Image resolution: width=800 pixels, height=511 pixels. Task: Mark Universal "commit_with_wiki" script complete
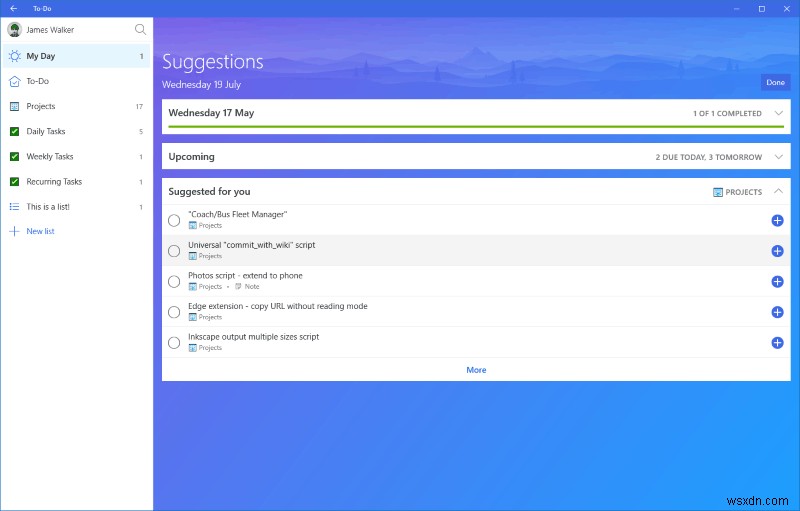point(174,251)
